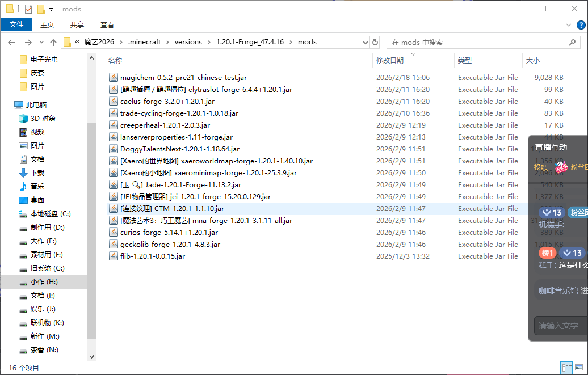Click the search magnifier icon

(572, 43)
